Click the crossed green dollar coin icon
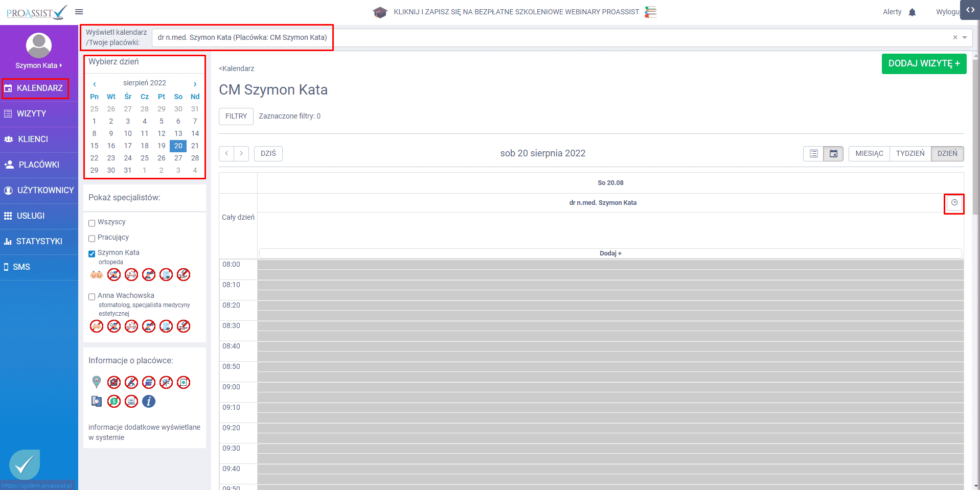This screenshot has height=490, width=980. (x=114, y=402)
